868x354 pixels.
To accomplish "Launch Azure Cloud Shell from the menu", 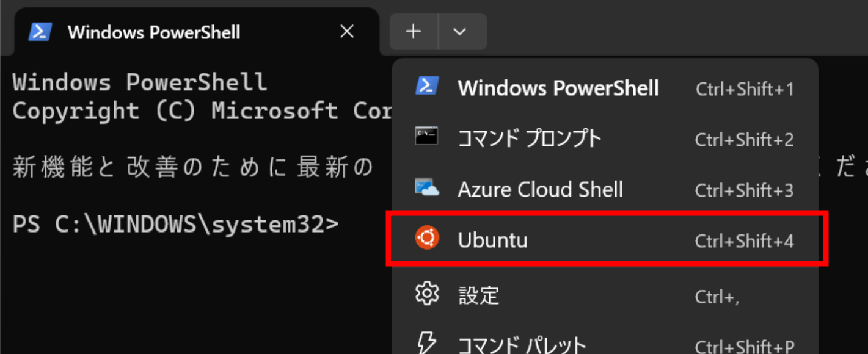I will tap(605, 190).
